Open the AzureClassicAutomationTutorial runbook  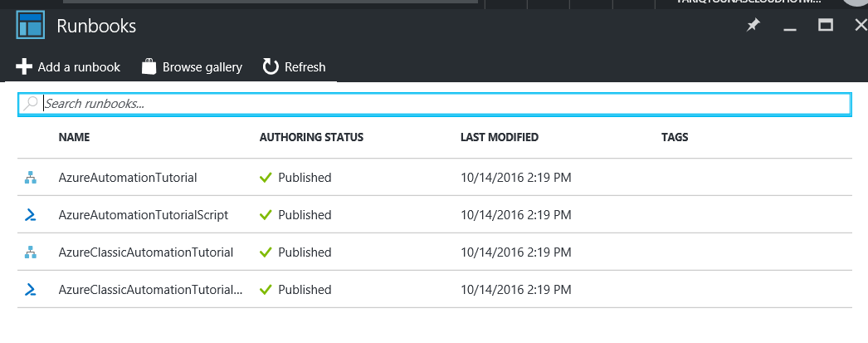coord(145,252)
